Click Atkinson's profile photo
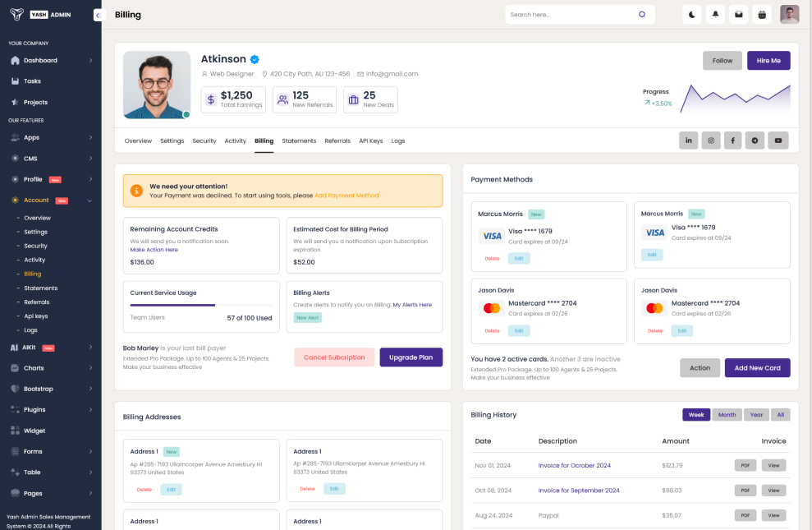Image resolution: width=812 pixels, height=530 pixels. click(157, 85)
